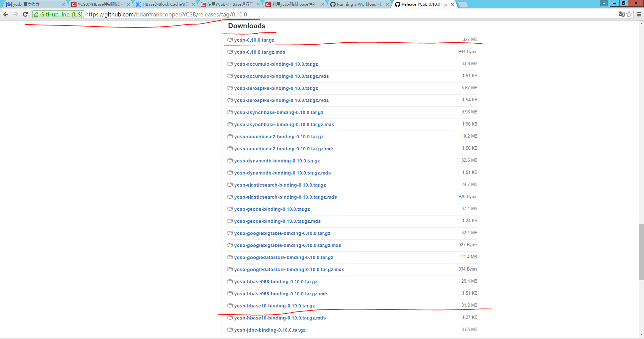Download ycsb-accumulo-binding-0.10.0.tar.gz

tap(276, 64)
